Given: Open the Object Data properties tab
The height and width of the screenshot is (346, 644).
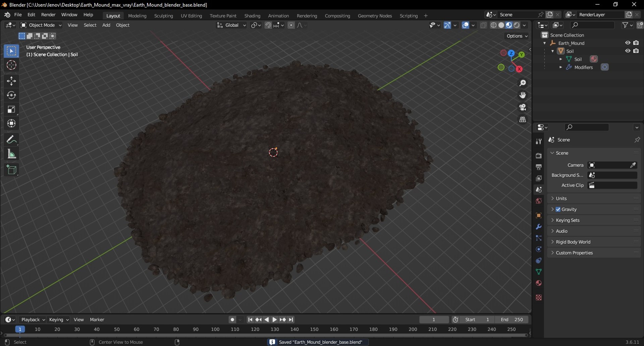Looking at the screenshot, I should click(x=539, y=272).
